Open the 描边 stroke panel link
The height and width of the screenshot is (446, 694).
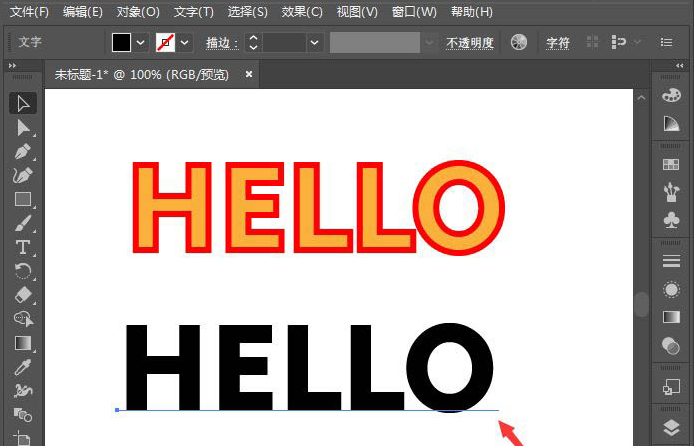click(x=222, y=43)
